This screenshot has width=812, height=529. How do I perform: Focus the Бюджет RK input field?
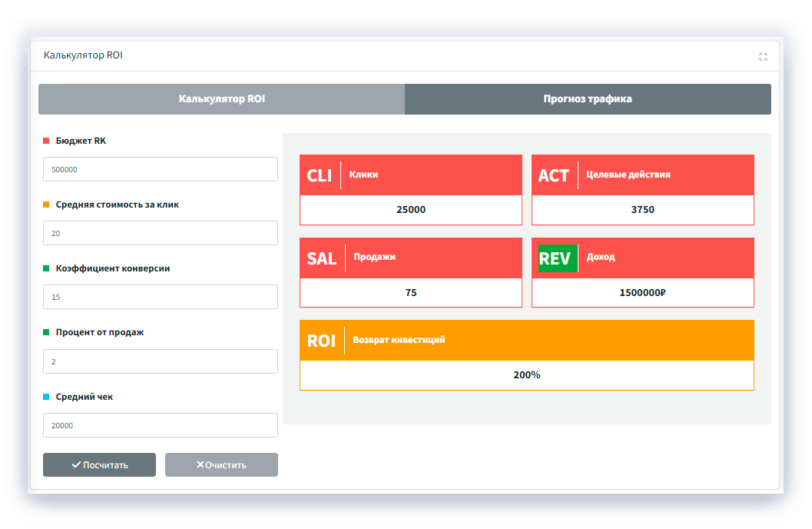coord(160,169)
